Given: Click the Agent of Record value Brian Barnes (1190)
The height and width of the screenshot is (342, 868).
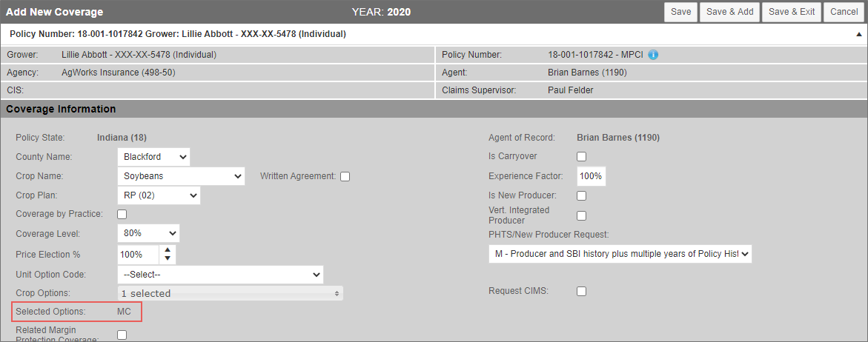Looking at the screenshot, I should (618, 138).
